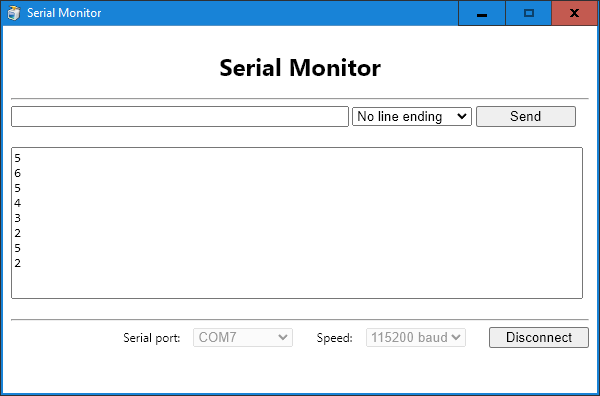
Task: Click inside the serial output text area
Action: (297, 223)
